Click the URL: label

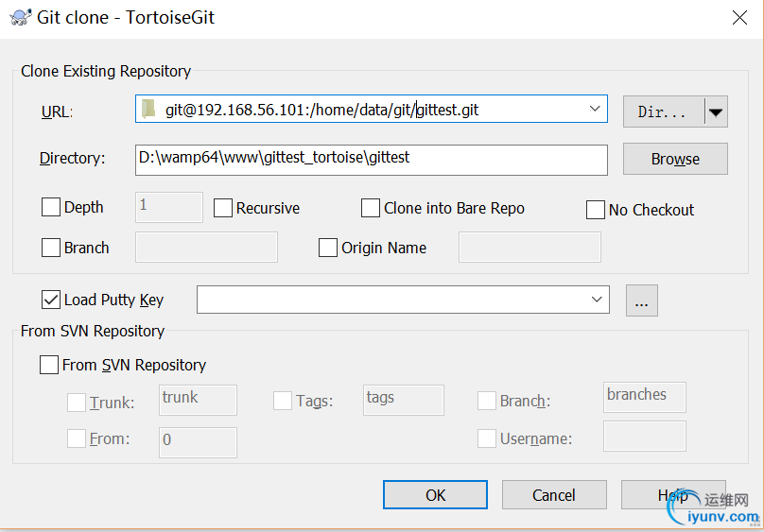click(57, 112)
